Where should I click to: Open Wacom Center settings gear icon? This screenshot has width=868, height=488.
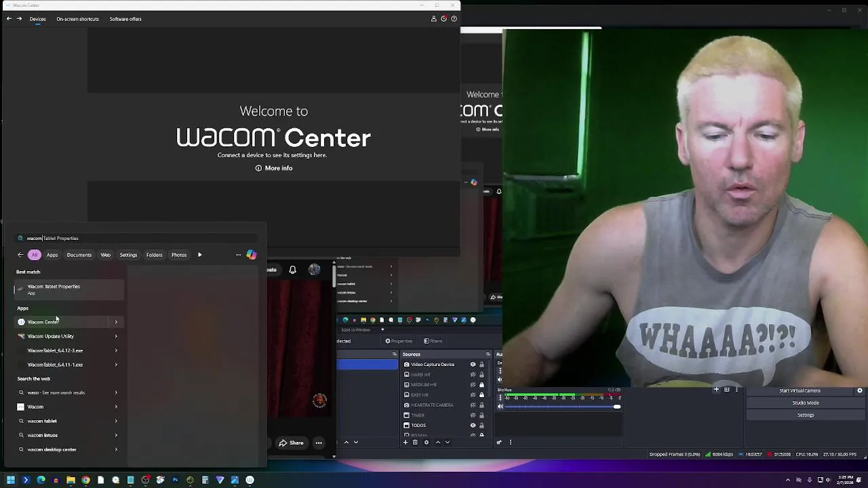pos(444,19)
